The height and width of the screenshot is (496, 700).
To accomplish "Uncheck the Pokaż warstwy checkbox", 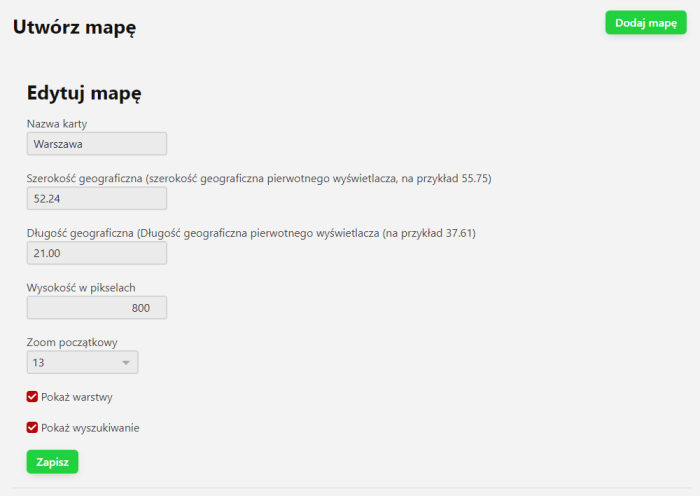I will click(x=32, y=397).
